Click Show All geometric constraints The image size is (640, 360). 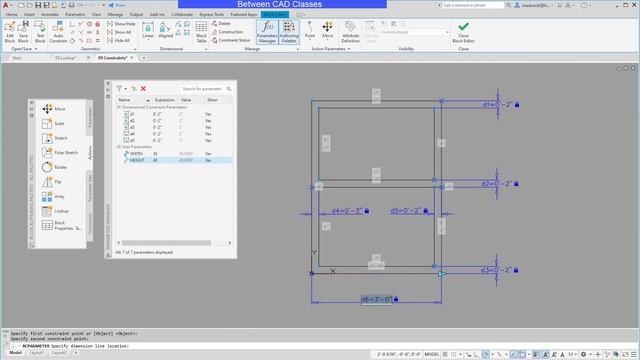(119, 32)
